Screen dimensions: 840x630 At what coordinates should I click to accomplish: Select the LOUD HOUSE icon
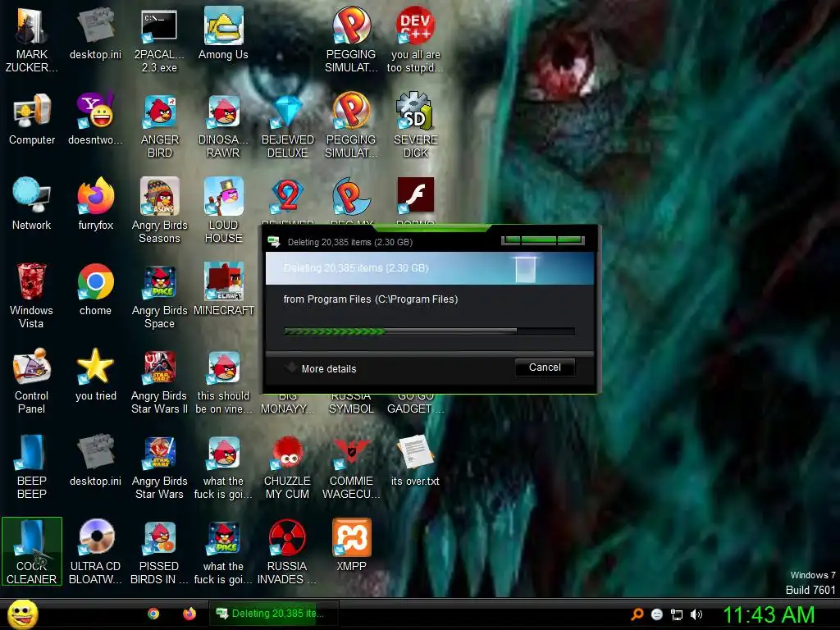click(223, 211)
